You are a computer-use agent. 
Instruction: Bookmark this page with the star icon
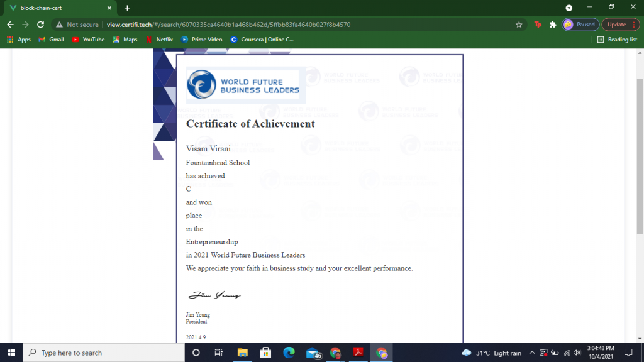click(519, 25)
